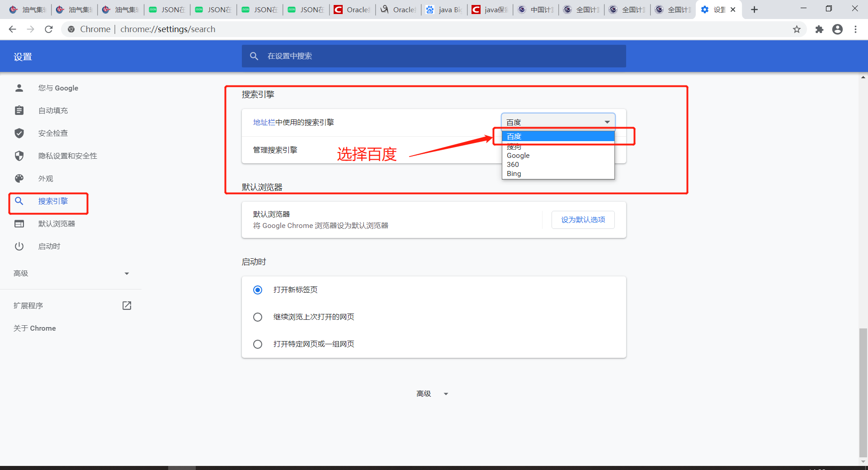Expand the 高级 section in sidebar

[71, 273]
